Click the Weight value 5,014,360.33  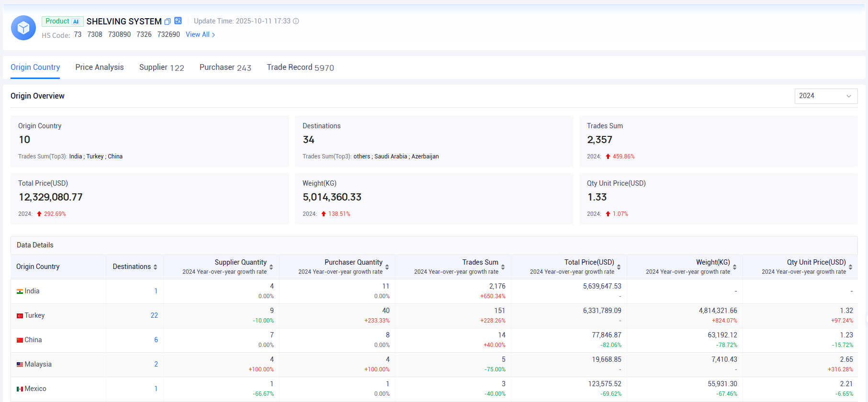(x=332, y=197)
